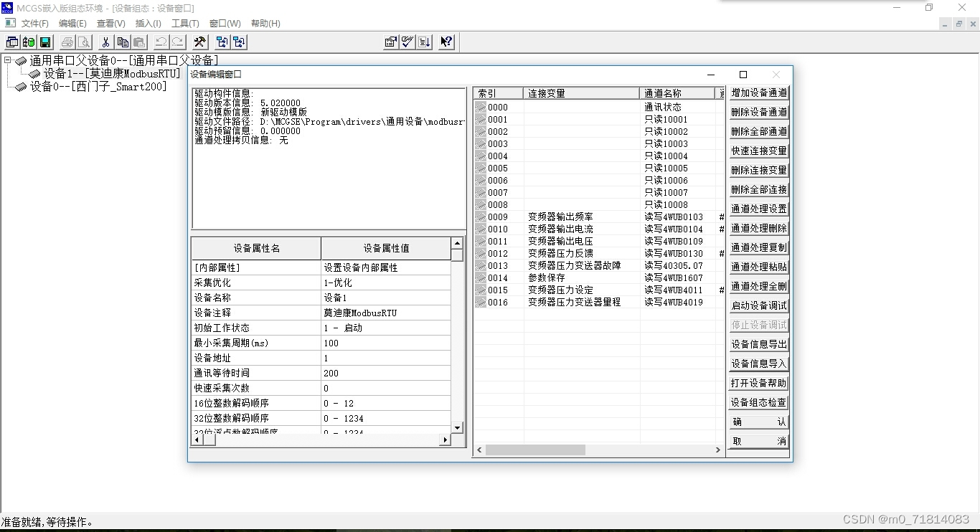
Task: Open the 帮助(H) menu
Action: pyautogui.click(x=265, y=24)
